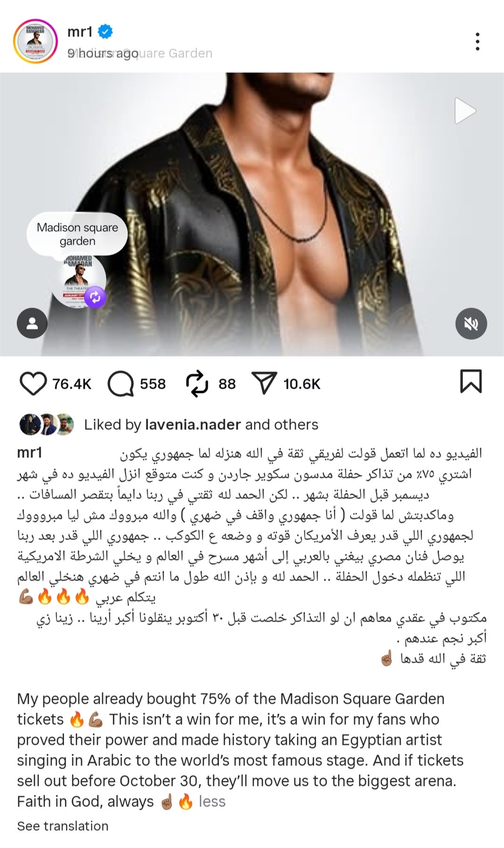
Task: Open the lavenia.nader profile link
Action: point(193,424)
